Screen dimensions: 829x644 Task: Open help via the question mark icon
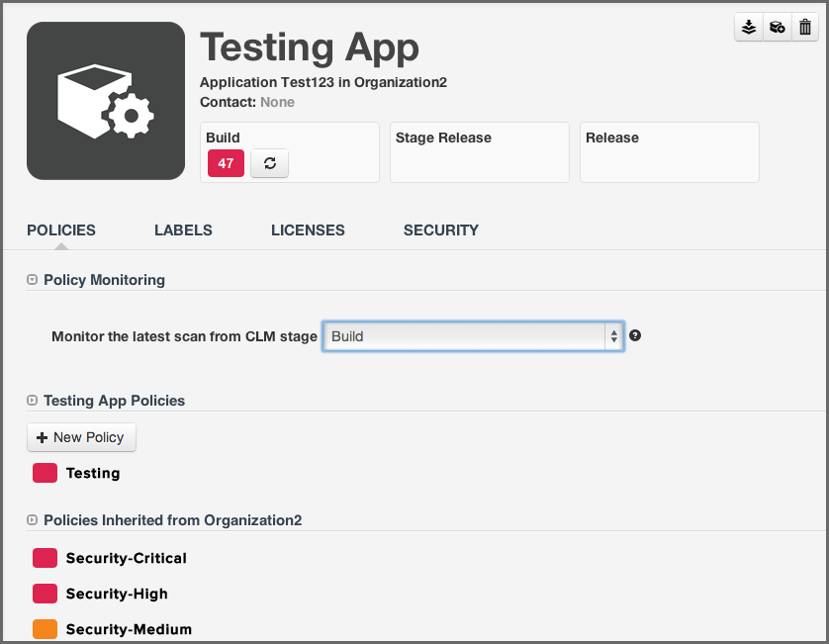634,335
